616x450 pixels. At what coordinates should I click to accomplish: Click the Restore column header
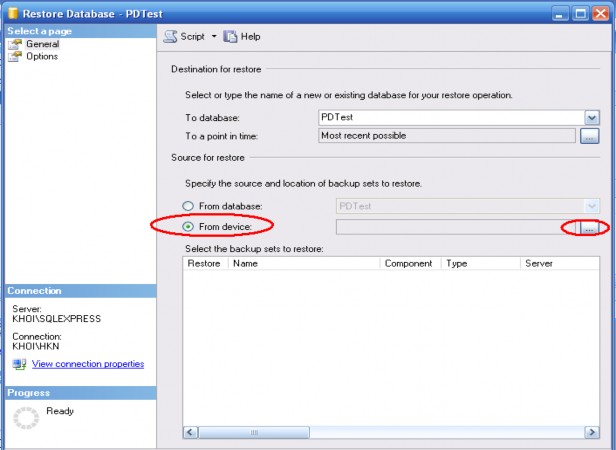[x=205, y=263]
